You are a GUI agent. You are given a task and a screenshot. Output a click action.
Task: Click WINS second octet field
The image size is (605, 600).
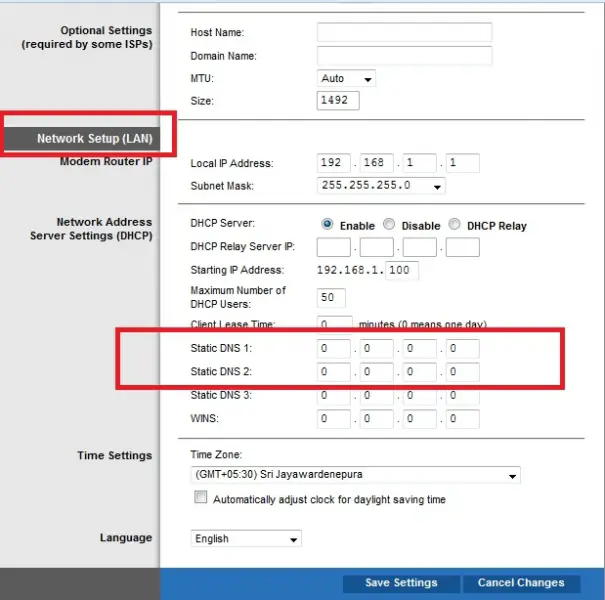(377, 419)
